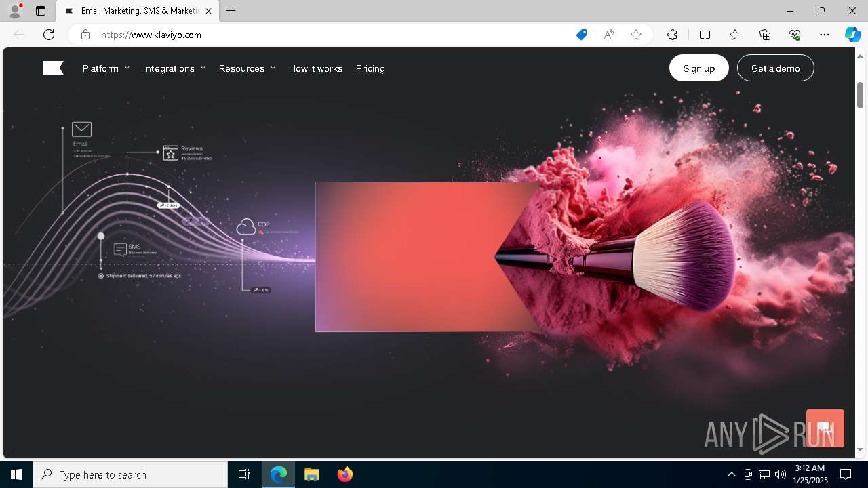Open File Explorer from the taskbar
868x488 pixels.
click(x=311, y=474)
